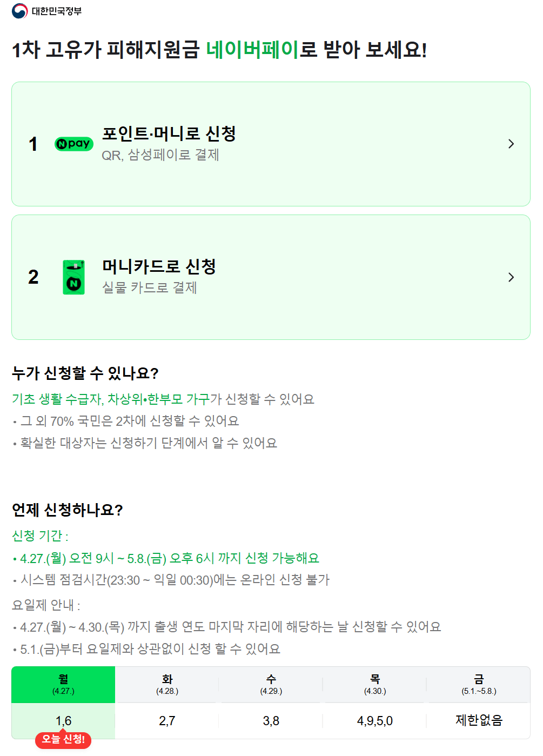Expand the chevron on the 머니카드로 신청 card
This screenshot has width=543, height=756.
point(511,277)
